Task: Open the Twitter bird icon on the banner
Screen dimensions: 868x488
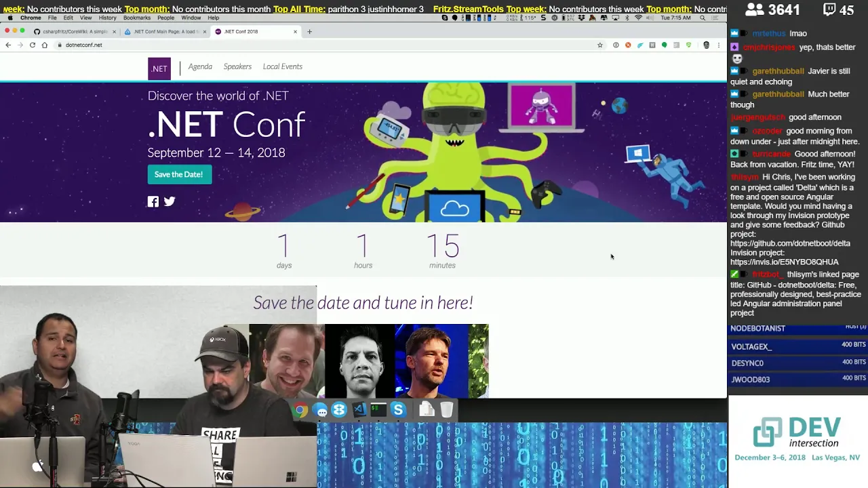Action: (170, 201)
